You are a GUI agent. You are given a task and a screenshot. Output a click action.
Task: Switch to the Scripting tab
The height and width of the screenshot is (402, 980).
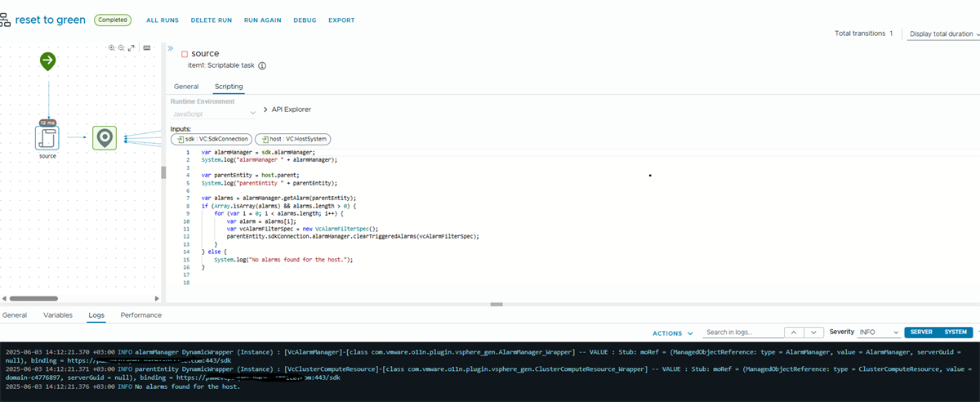click(x=229, y=87)
